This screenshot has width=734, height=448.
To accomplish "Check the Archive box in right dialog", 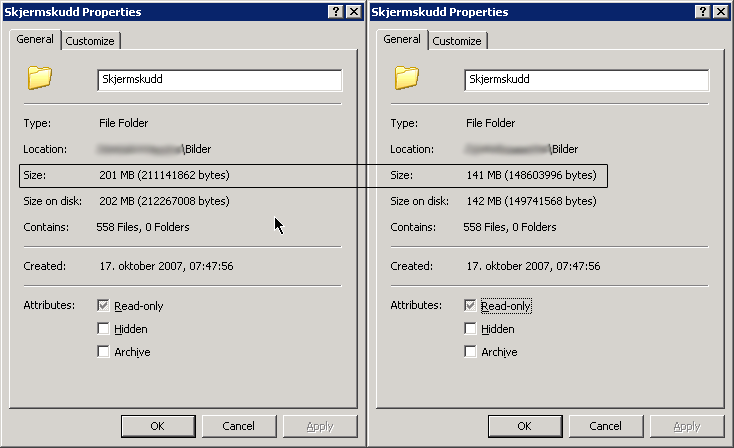I will coord(470,352).
